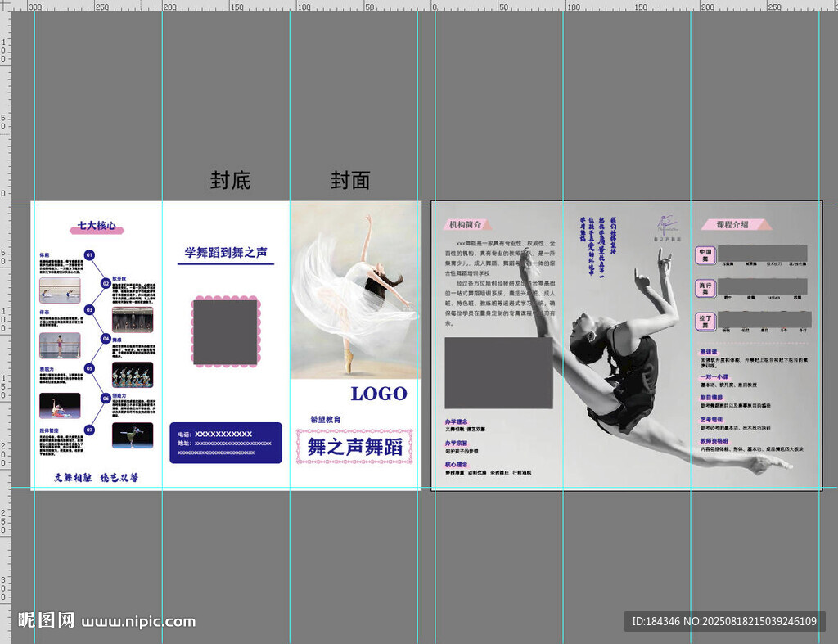Viewport: 838px width, 644px height.
Task: Click the 封底 label above the page
Action: point(230,180)
